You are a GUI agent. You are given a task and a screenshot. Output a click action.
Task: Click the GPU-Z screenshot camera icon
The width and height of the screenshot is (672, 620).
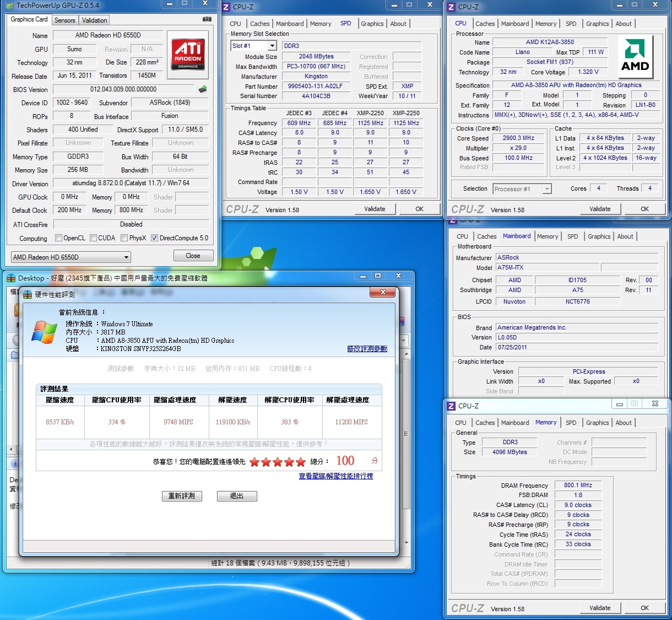tap(207, 19)
